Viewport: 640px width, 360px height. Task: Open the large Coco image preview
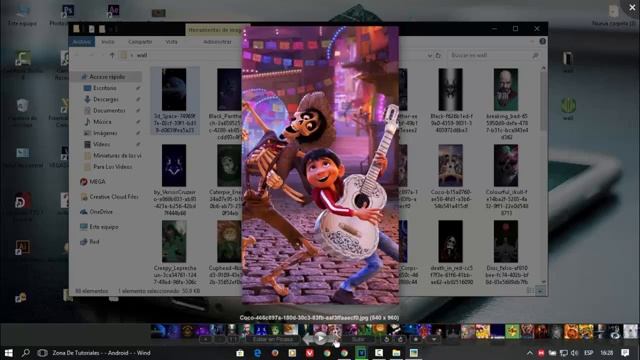tap(320, 165)
